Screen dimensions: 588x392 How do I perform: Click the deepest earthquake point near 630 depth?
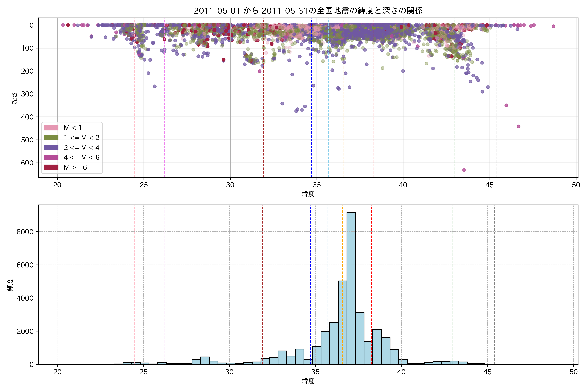pyautogui.click(x=464, y=170)
